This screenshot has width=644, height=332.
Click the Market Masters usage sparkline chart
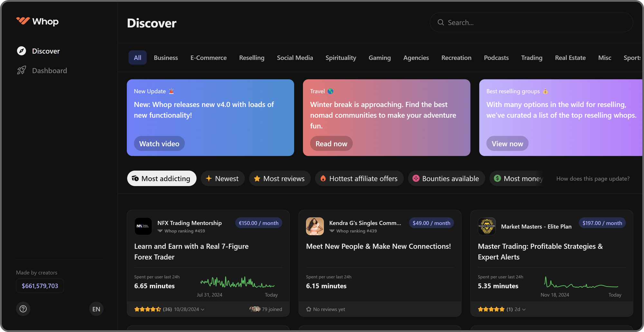[581, 282]
